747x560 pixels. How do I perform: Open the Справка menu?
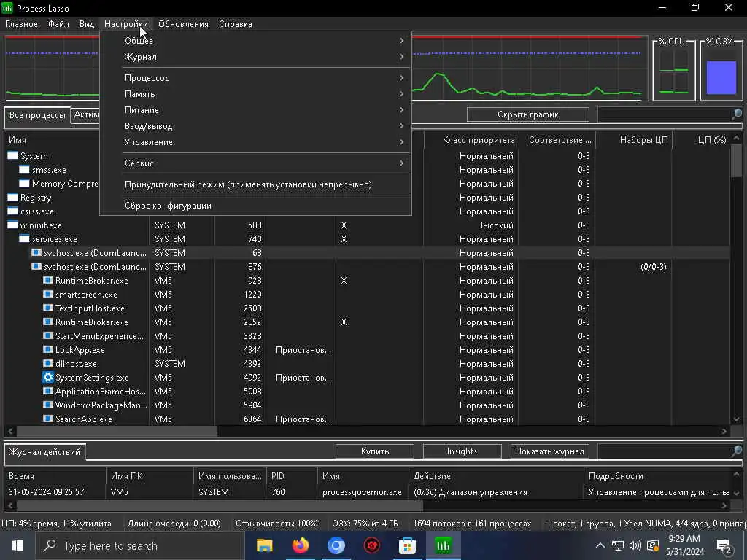tap(236, 24)
